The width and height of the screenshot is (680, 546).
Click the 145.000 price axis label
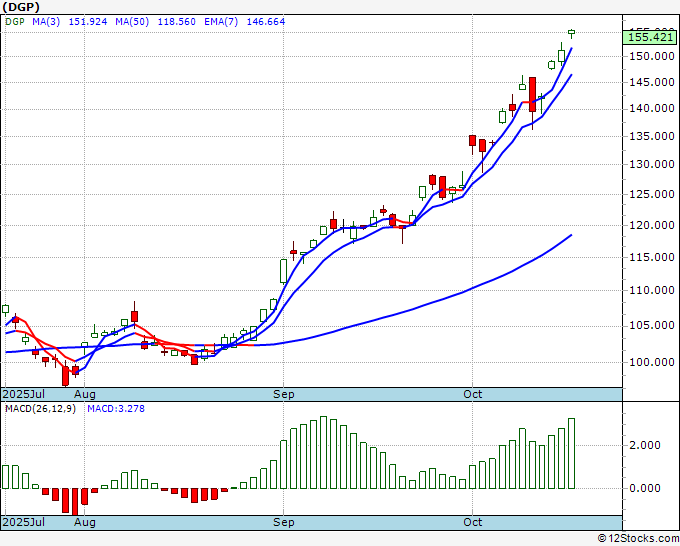[x=652, y=82]
